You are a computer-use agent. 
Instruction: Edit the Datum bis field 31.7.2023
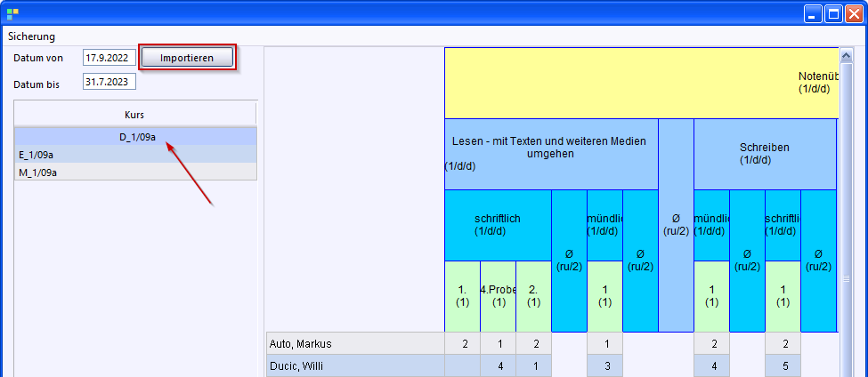(109, 82)
